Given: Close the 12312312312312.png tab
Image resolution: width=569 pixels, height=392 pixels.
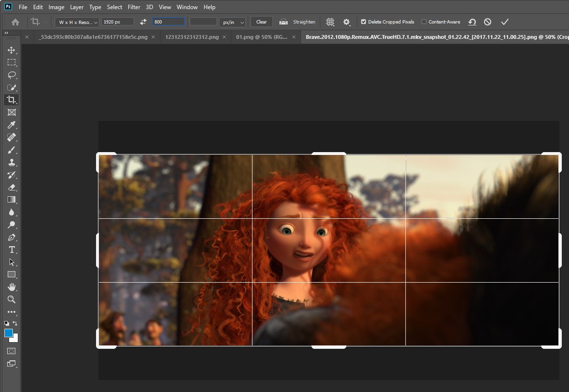Looking at the screenshot, I should 224,37.
